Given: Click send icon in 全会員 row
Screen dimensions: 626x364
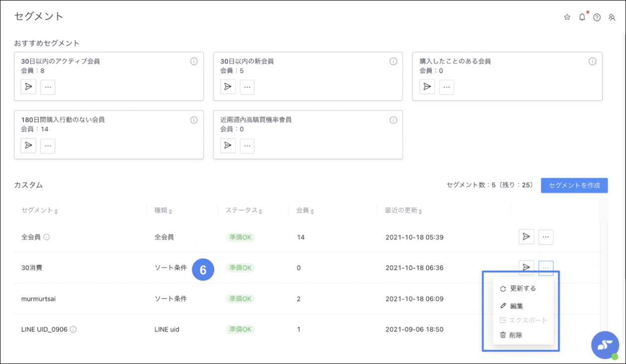Looking at the screenshot, I should coord(526,237).
